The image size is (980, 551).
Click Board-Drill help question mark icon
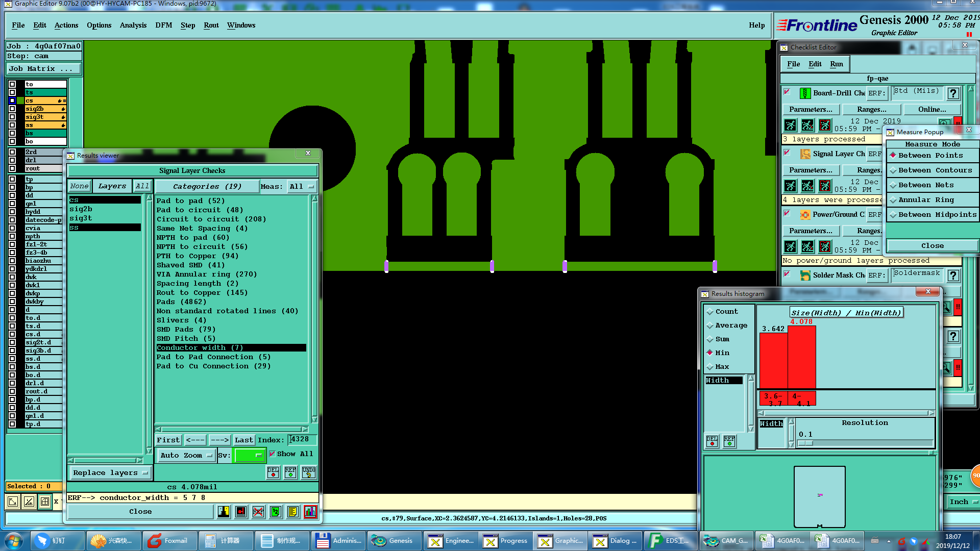click(x=953, y=93)
